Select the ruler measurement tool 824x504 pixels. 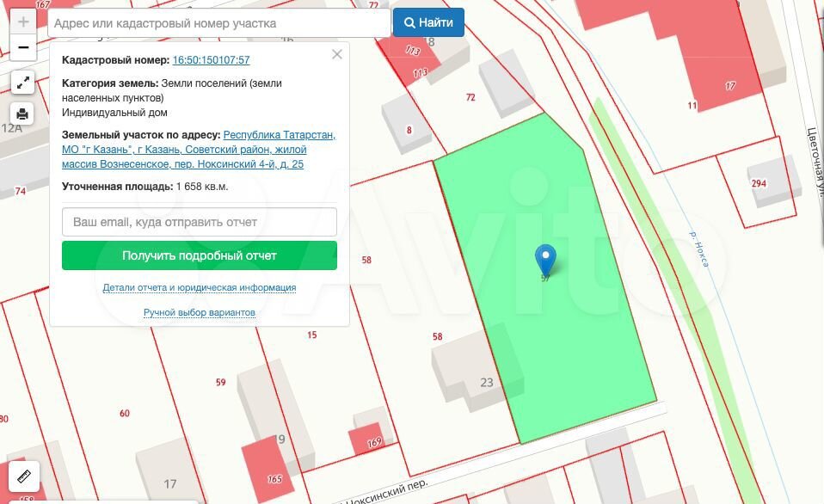coord(23,474)
